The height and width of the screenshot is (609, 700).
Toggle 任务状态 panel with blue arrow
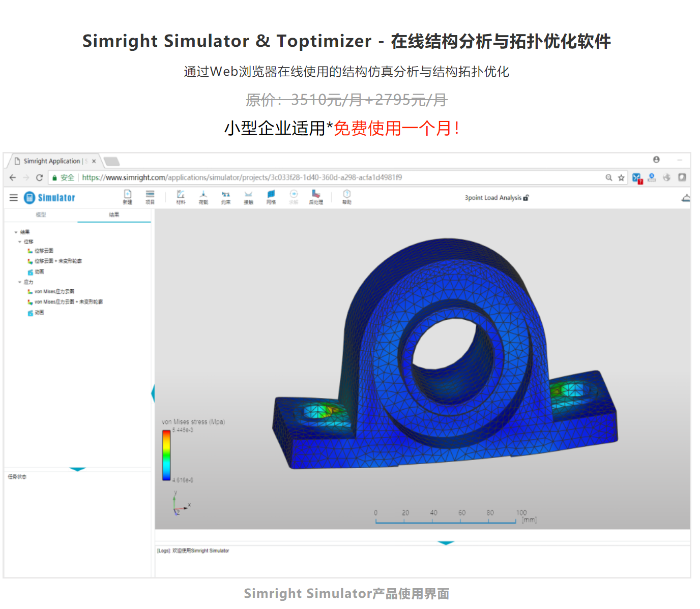point(77,469)
